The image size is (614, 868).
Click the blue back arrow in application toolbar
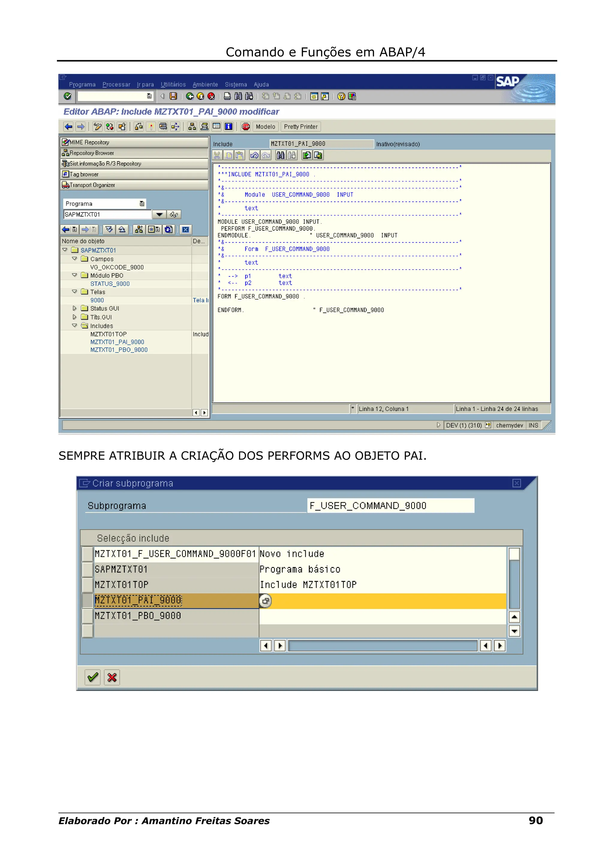coord(68,127)
